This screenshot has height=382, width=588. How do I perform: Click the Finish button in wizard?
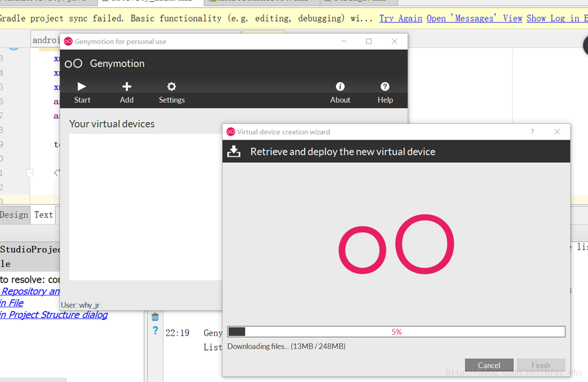(x=541, y=365)
